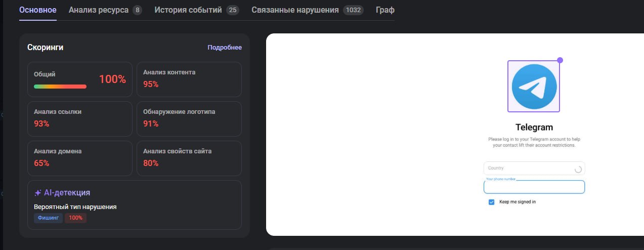The height and width of the screenshot is (250, 644).
Task: Click the 93% value under Анализ ссылки
Action: (41, 123)
